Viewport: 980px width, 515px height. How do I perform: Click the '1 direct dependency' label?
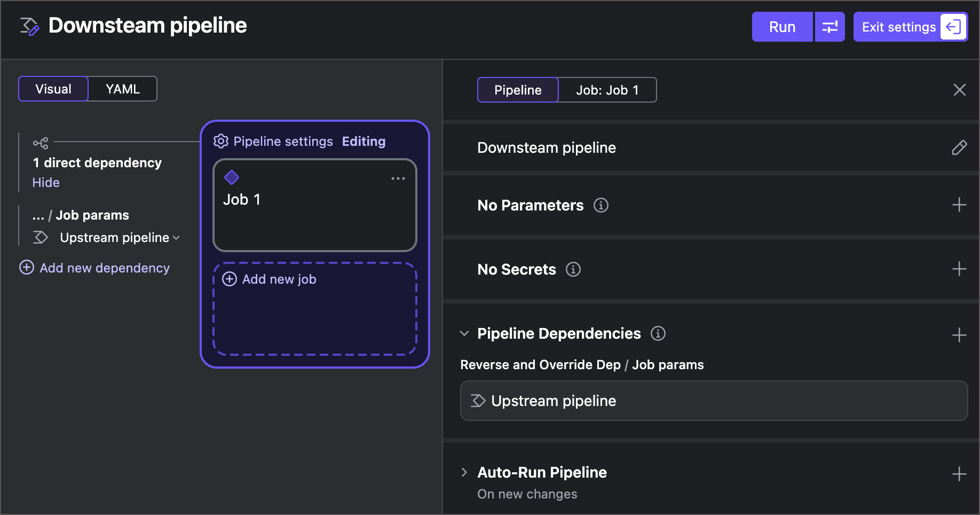click(x=97, y=162)
